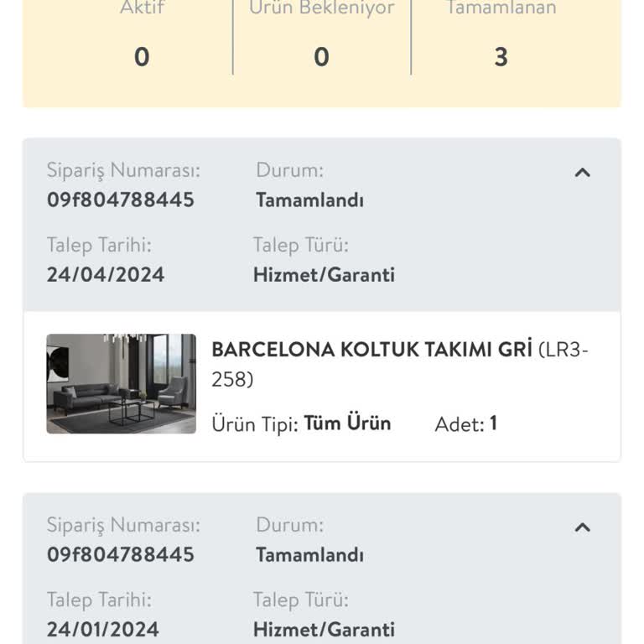
Task: Click the 24/01/2024 request date
Action: click(x=102, y=629)
